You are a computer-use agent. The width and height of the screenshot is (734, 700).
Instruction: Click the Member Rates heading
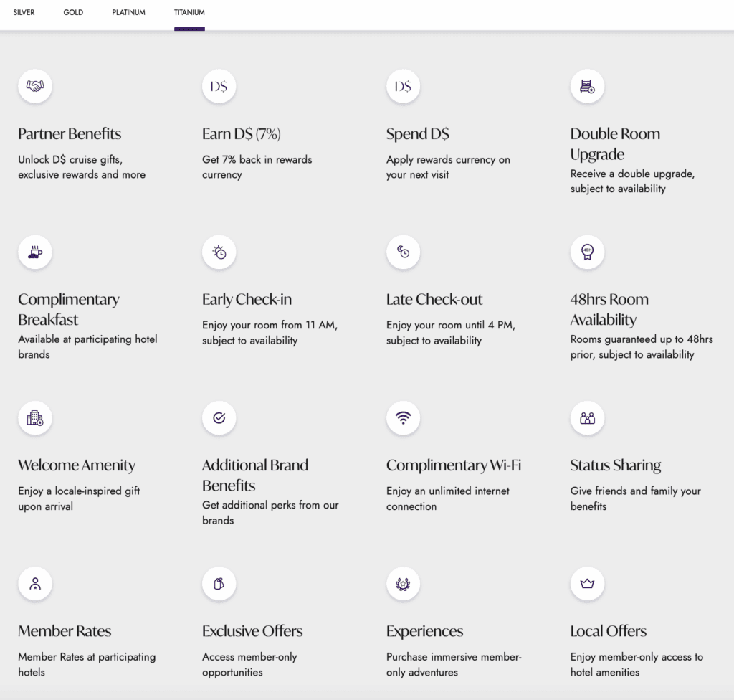pos(65,631)
